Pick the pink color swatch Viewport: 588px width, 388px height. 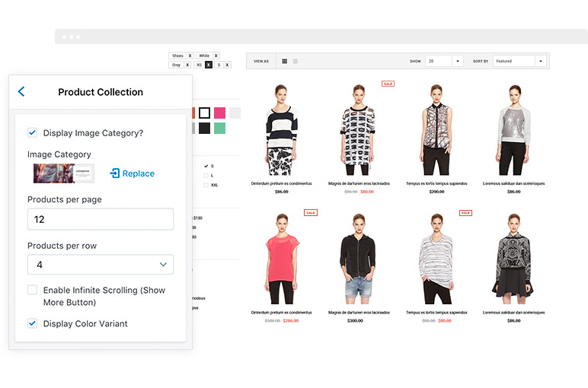pos(219,113)
